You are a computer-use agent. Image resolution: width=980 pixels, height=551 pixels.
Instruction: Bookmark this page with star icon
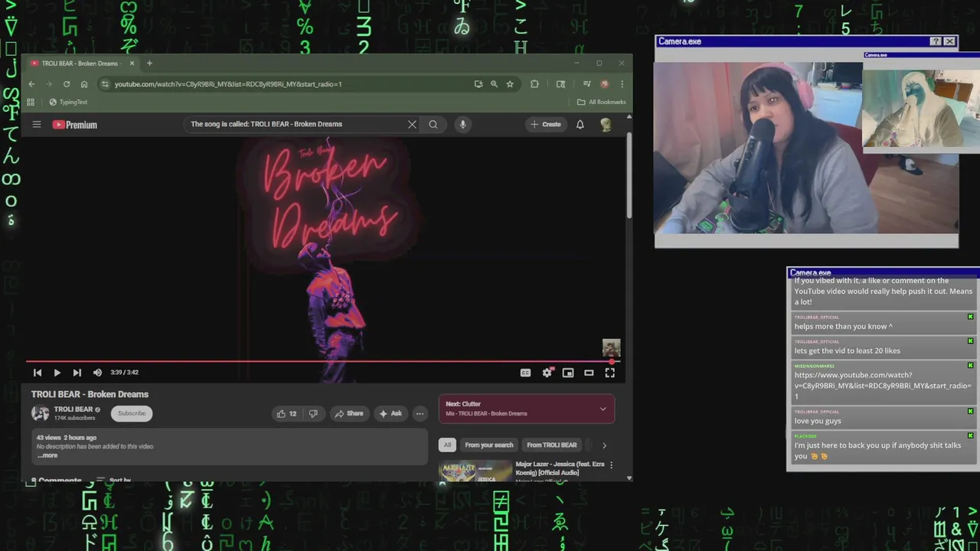[510, 84]
